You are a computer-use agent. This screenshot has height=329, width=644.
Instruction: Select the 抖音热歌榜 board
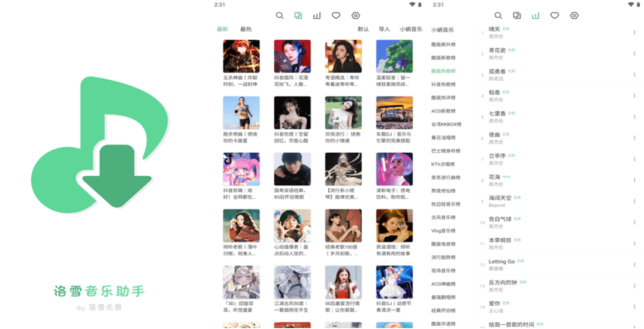(443, 84)
